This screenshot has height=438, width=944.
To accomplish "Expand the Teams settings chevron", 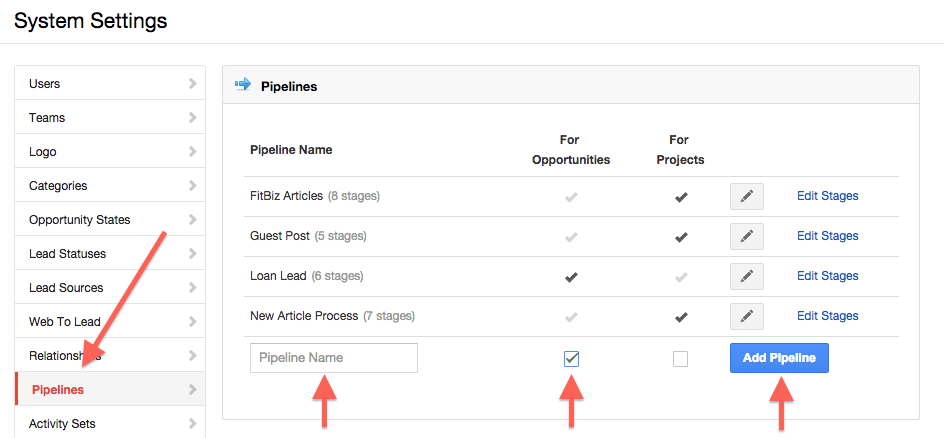I will tap(192, 118).
